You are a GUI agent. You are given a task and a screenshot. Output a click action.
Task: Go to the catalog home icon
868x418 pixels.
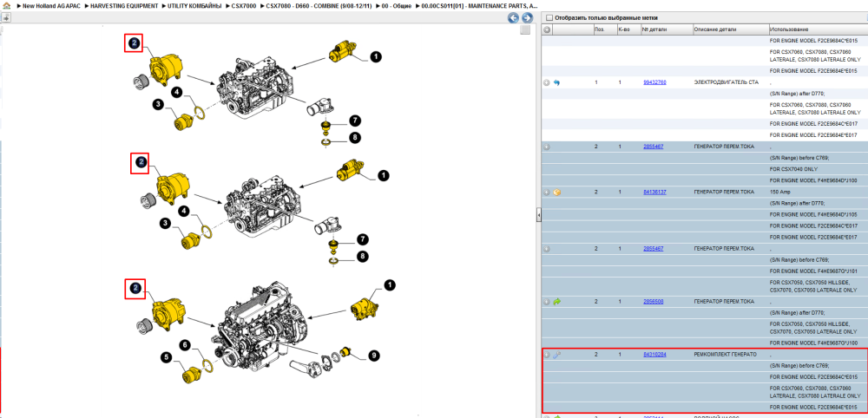pyautogui.click(x=7, y=6)
